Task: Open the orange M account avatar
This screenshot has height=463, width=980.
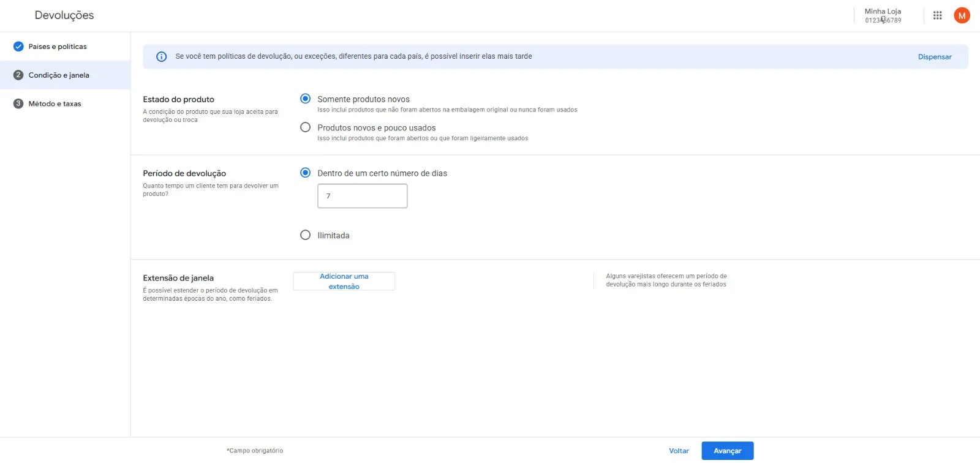Action: (962, 16)
